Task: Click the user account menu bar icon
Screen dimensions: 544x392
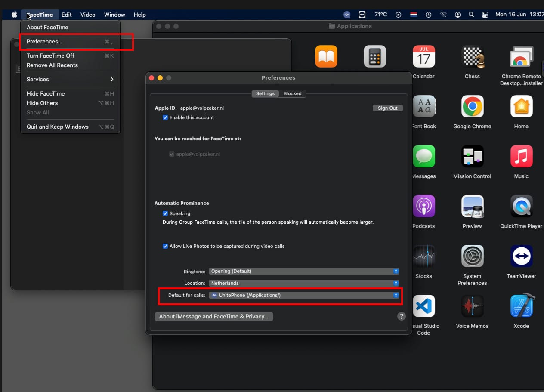Action: pyautogui.click(x=457, y=15)
